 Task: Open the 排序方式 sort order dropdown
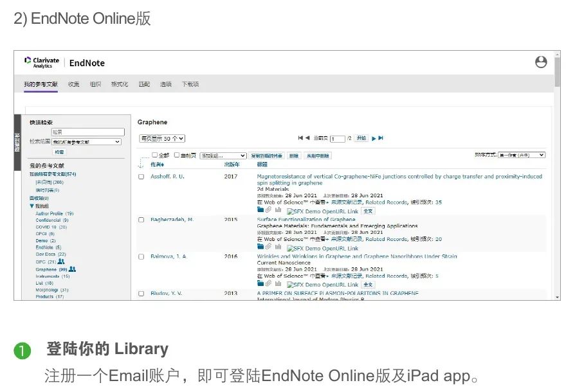point(522,155)
